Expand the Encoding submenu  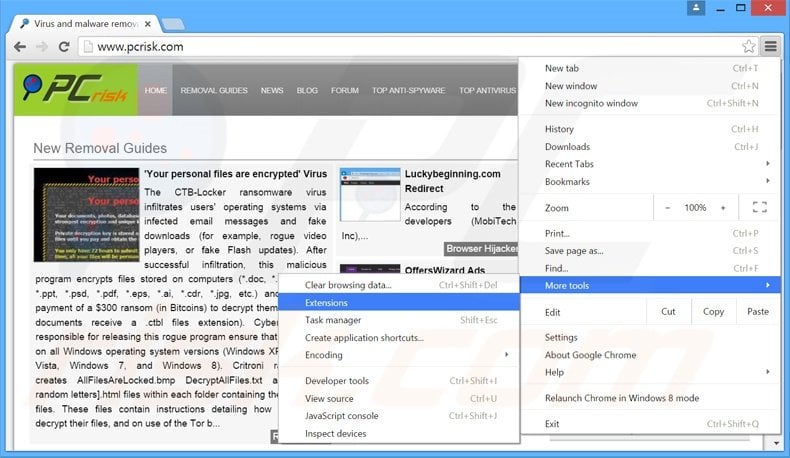(x=399, y=355)
